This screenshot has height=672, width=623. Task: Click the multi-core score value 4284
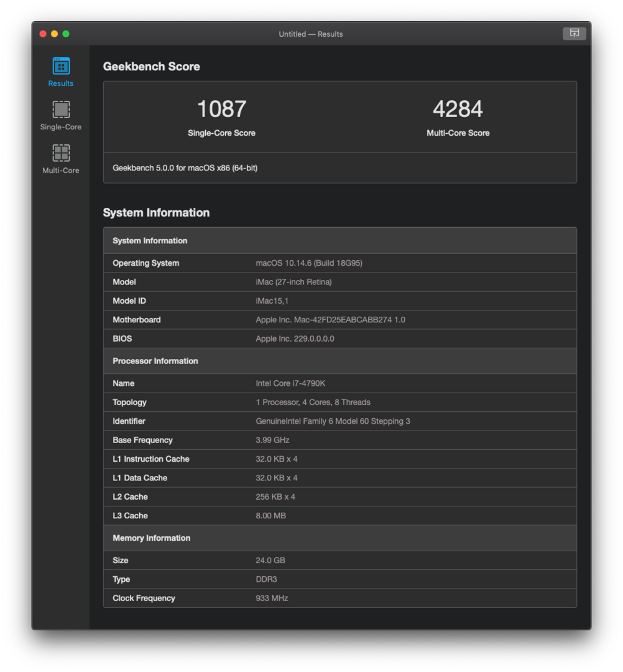tap(458, 109)
